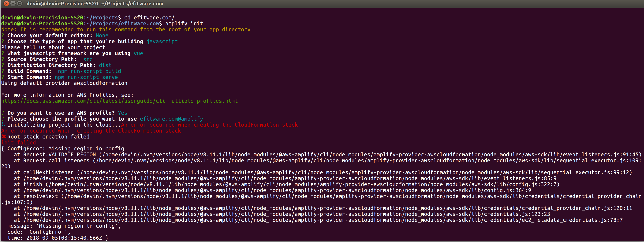Minimize the terminal window
The height and width of the screenshot is (242, 644).
13,4
